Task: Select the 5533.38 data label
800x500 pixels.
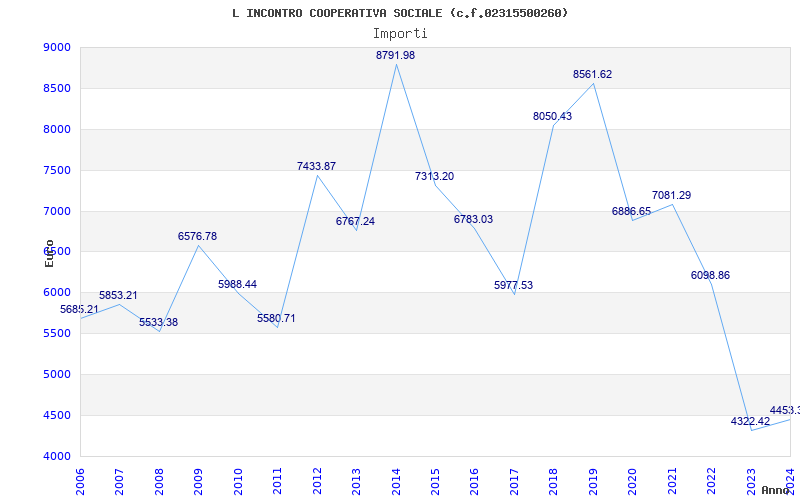Action: 159,323
